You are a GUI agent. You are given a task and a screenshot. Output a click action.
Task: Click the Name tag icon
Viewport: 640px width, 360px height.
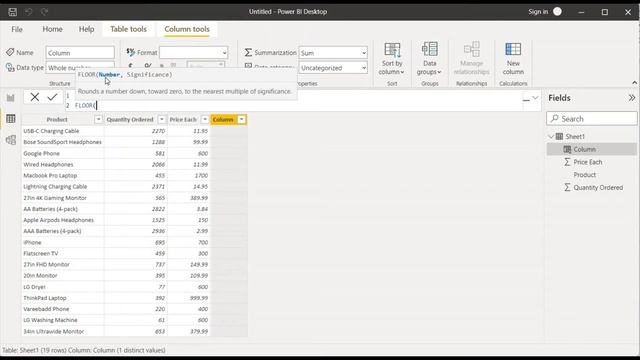coord(10,52)
